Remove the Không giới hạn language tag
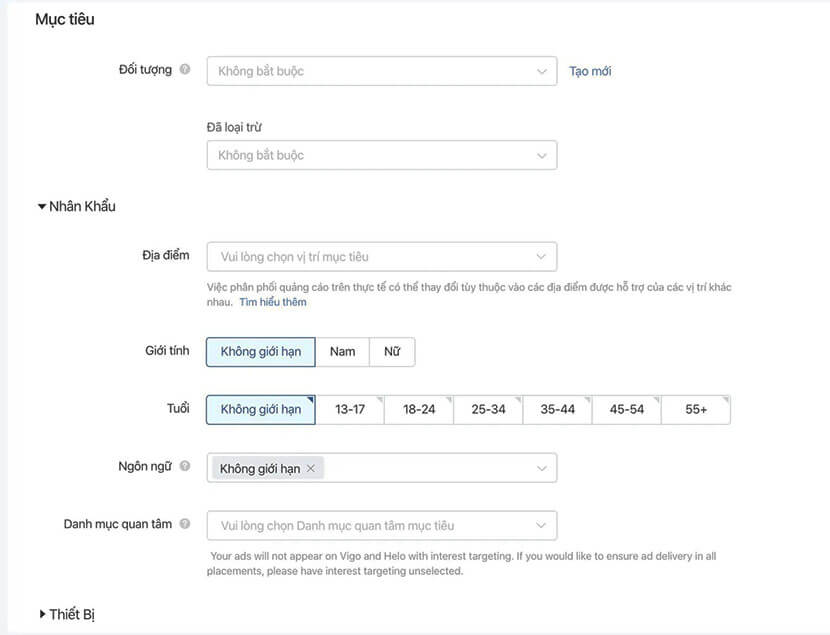The height and width of the screenshot is (635, 830). 311,468
